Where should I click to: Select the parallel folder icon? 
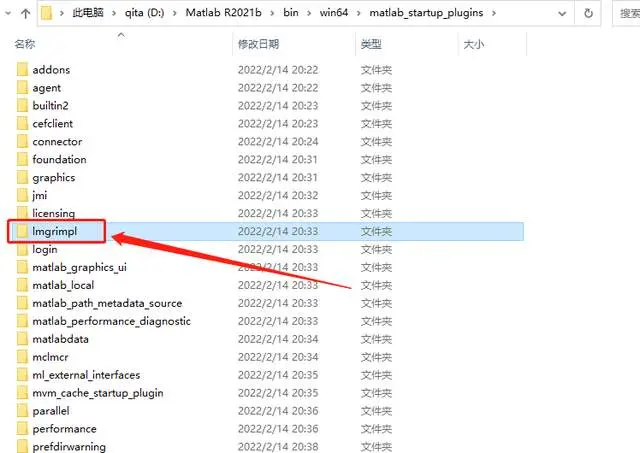point(22,411)
